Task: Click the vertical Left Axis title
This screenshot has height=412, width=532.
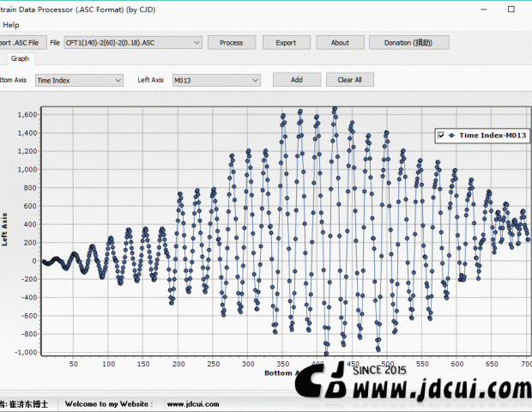Action: (5, 230)
